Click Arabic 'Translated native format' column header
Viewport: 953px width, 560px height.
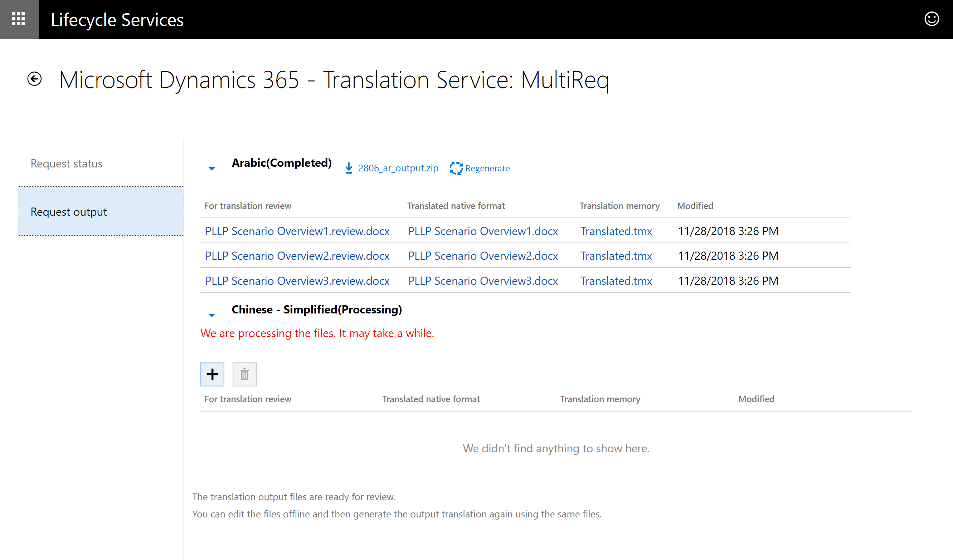coord(456,206)
